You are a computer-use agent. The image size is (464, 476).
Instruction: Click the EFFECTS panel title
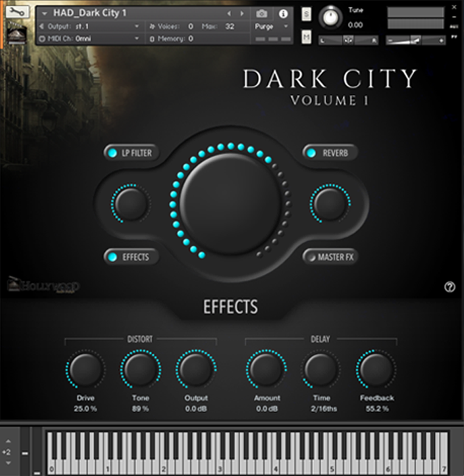pos(230,307)
